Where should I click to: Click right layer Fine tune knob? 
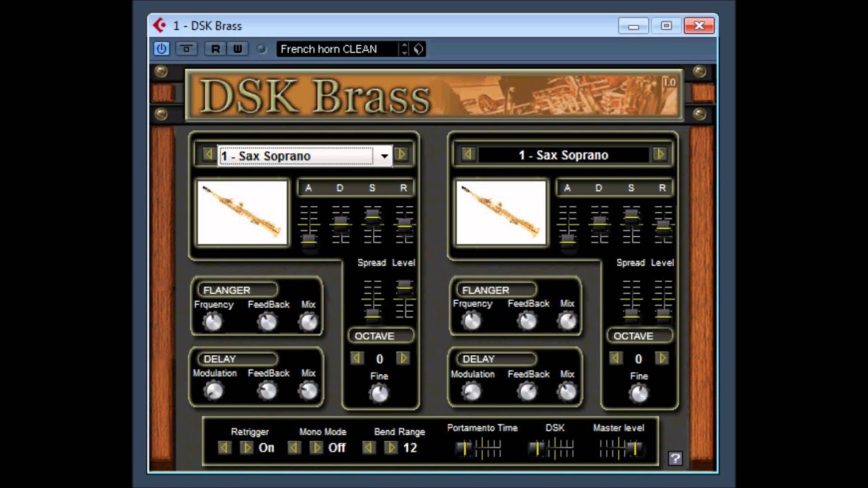[638, 393]
